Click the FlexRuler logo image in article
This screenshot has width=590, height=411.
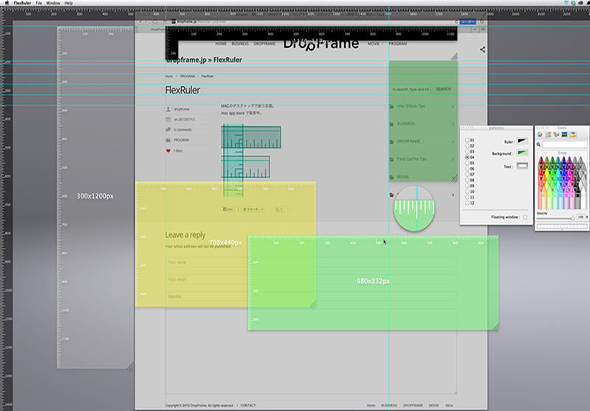tap(251, 161)
